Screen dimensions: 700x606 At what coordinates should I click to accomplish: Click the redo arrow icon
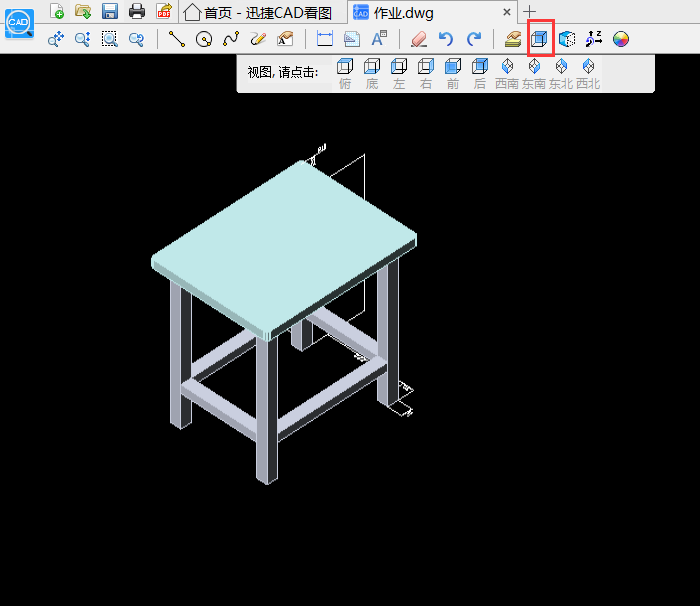coord(474,39)
